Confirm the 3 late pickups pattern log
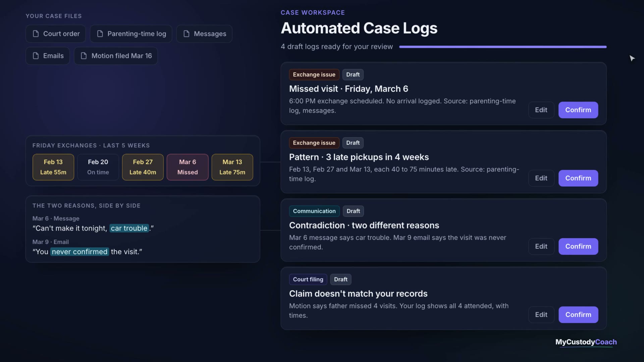Screen dimensions: 644x362 point(578,178)
